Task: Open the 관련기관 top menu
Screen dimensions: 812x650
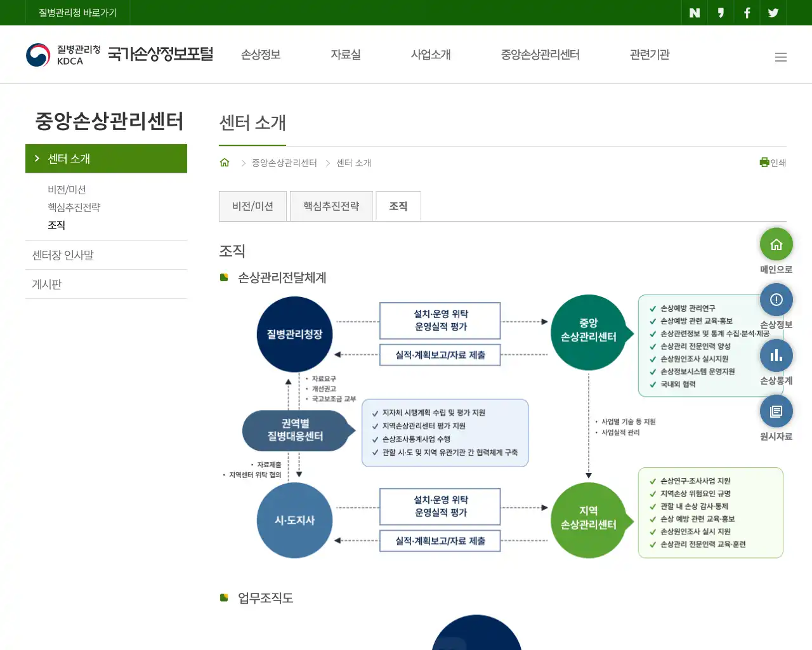Action: [x=650, y=55]
